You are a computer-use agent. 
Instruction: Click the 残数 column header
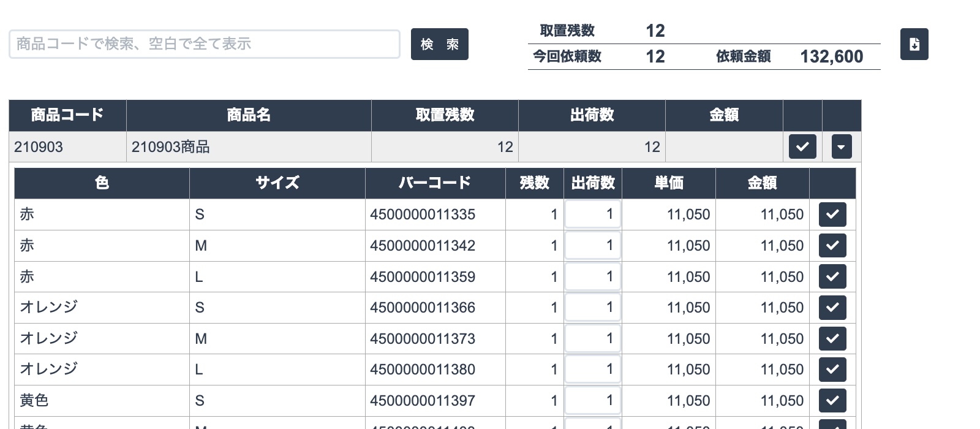pos(534,183)
